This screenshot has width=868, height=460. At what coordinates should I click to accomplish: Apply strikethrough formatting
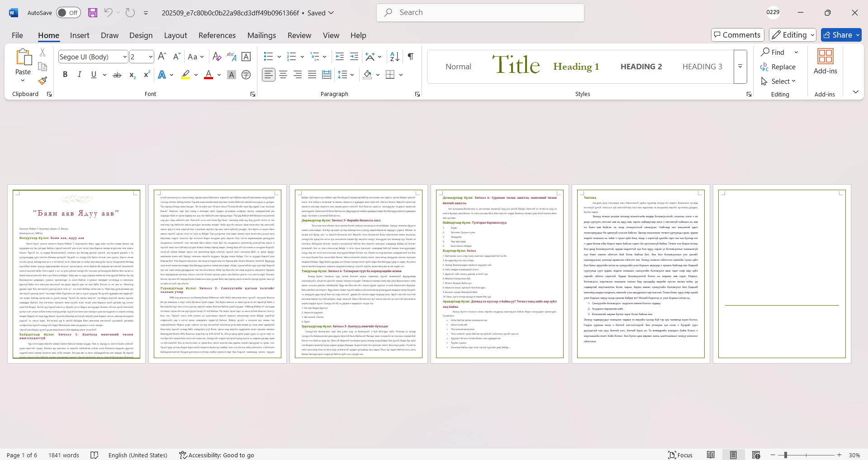tap(117, 75)
